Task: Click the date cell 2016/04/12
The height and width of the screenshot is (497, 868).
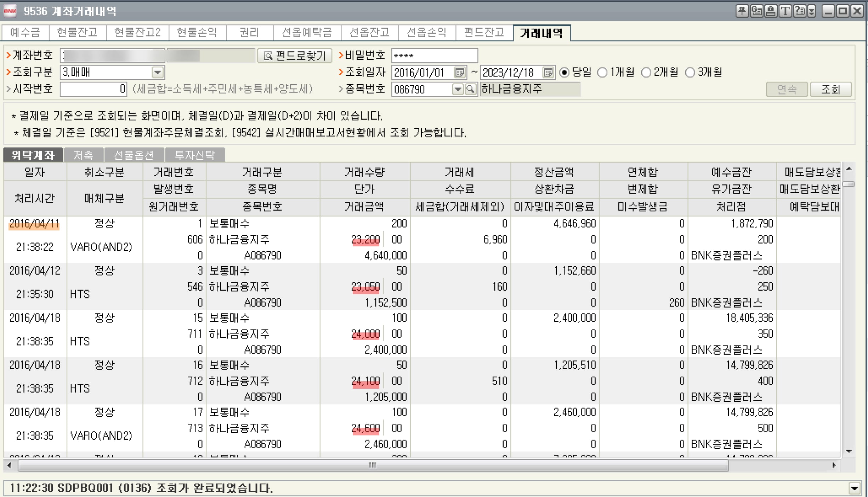Action: (35, 271)
